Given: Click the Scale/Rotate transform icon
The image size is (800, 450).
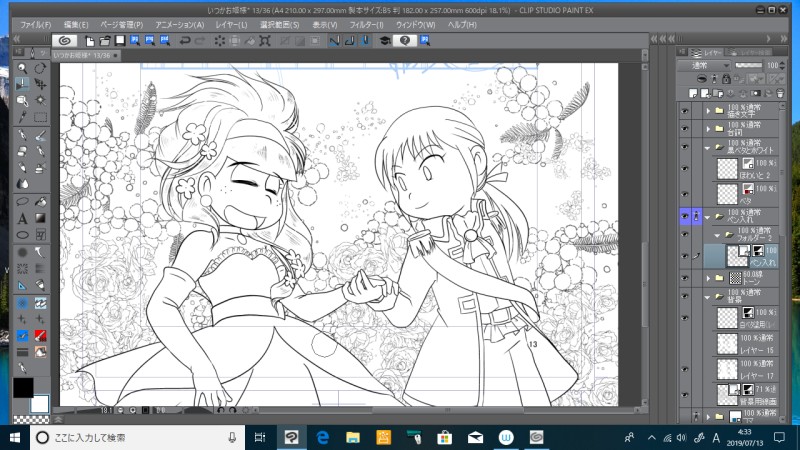Looking at the screenshot, I should pos(265,41).
